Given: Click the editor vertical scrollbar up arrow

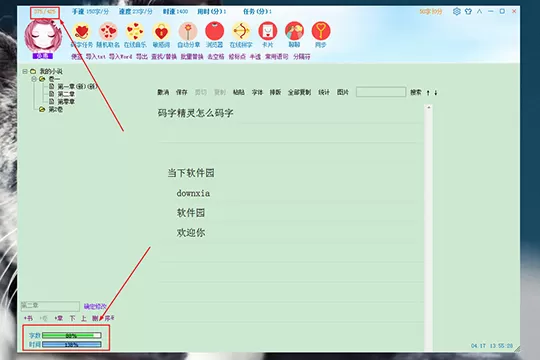Looking at the screenshot, I should 429,108.
